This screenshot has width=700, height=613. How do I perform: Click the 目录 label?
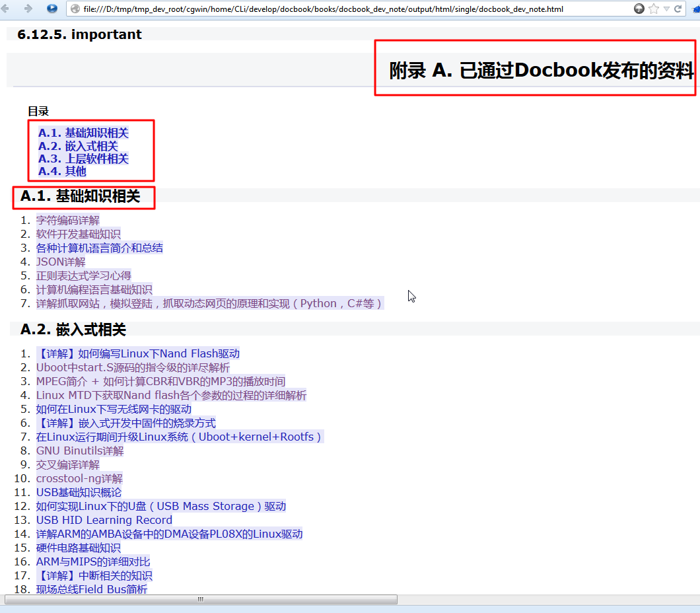[x=38, y=111]
